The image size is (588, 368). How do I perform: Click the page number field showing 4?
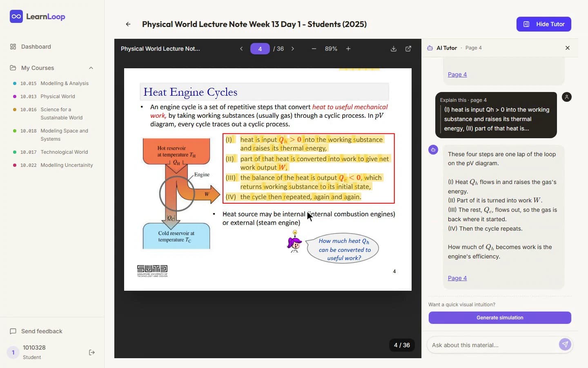260,49
